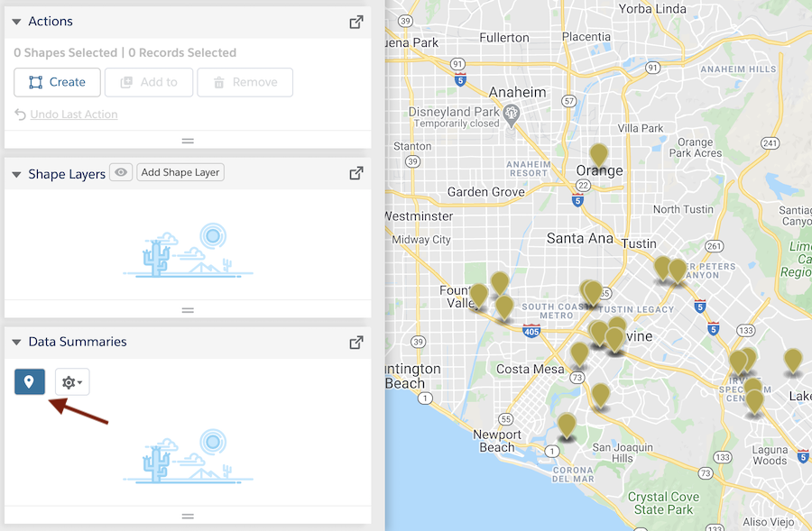This screenshot has width=812, height=531.
Task: Collapse the Actions panel triangle
Action: 16,22
